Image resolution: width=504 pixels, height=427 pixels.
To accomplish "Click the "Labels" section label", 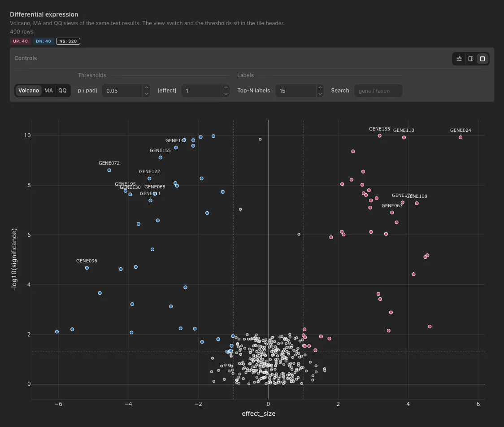I will [x=246, y=75].
